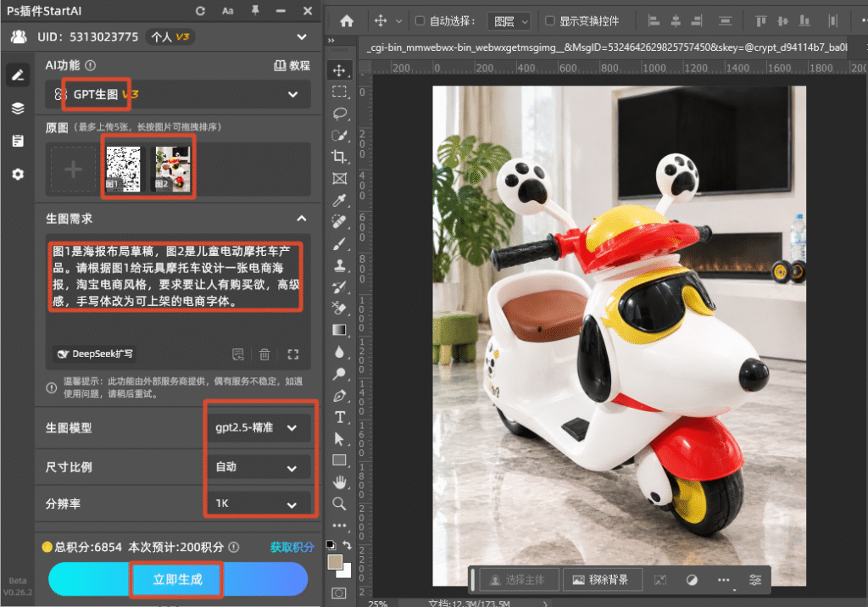Open the AI edit sidebar tab icon

coord(18,75)
